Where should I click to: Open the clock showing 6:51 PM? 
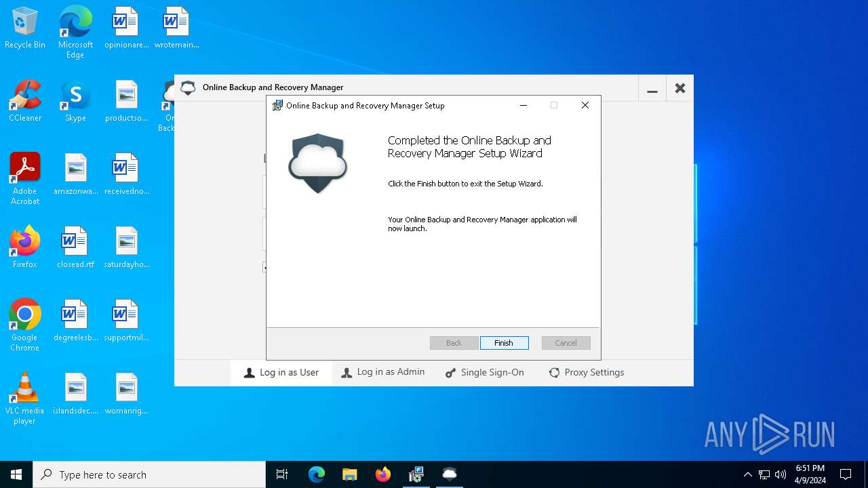point(810,474)
